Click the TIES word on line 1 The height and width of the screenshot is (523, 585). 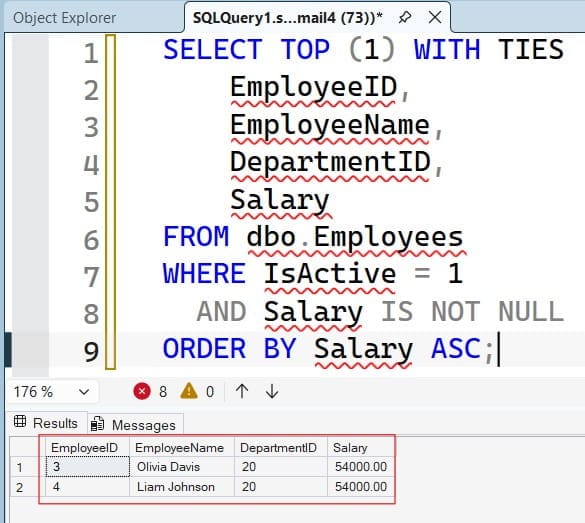coord(531,50)
